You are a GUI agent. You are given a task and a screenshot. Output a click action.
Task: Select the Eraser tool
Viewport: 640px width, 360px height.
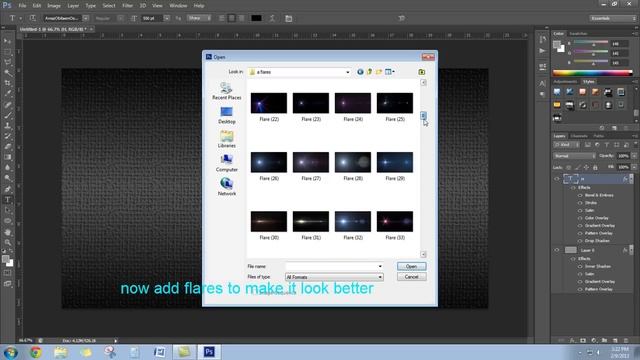pos(7,147)
